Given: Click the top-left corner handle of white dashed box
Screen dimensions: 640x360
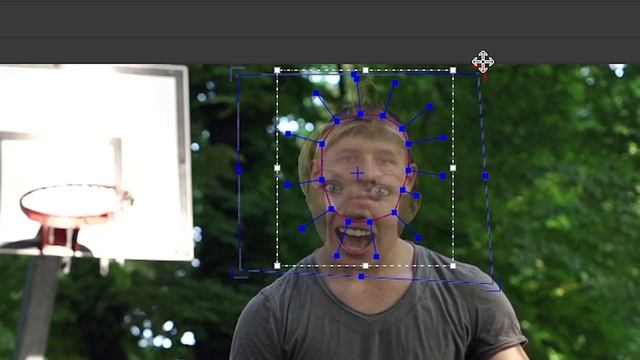Looking at the screenshot, I should [277, 70].
